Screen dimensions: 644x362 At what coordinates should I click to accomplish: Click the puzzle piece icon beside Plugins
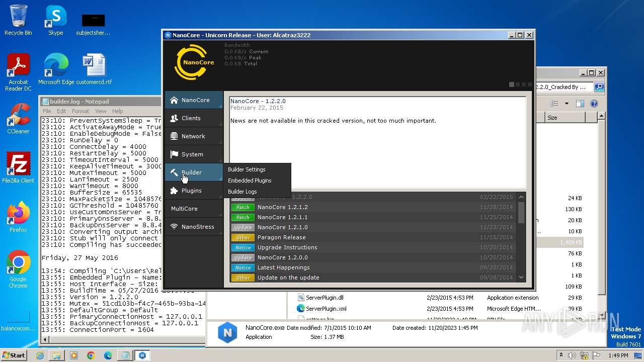point(174,191)
